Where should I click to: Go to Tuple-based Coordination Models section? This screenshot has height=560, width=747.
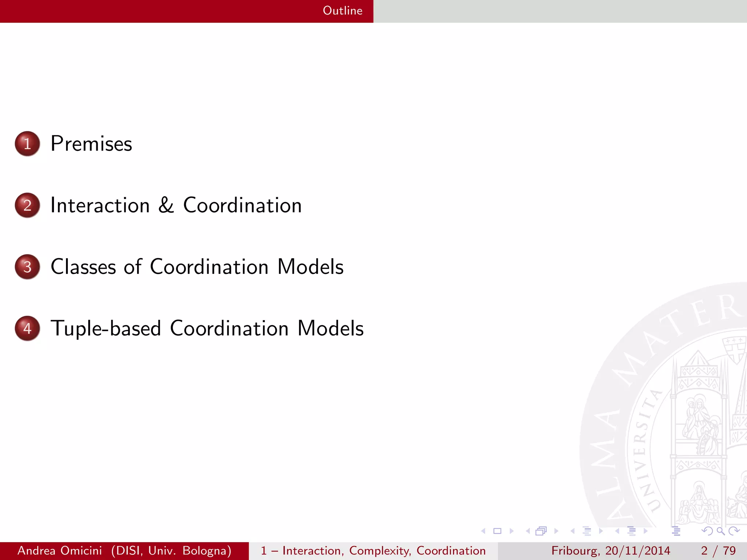pyautogui.click(x=207, y=328)
